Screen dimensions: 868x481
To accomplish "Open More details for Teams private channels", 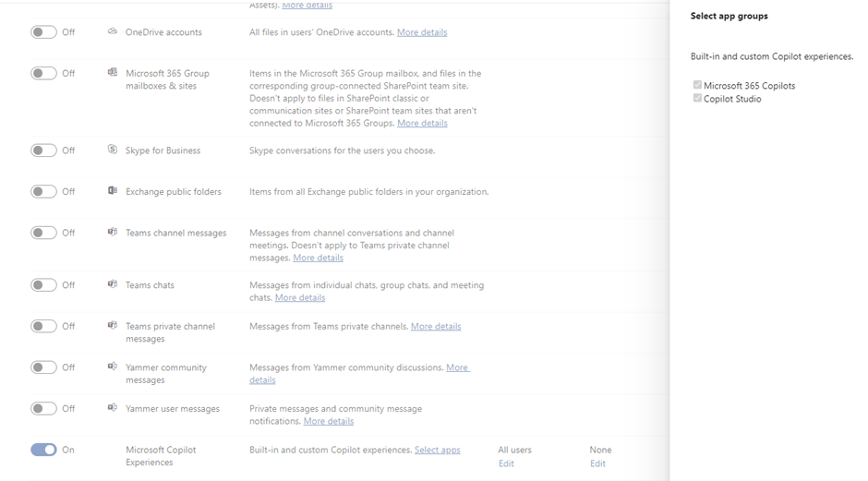I will [436, 326].
